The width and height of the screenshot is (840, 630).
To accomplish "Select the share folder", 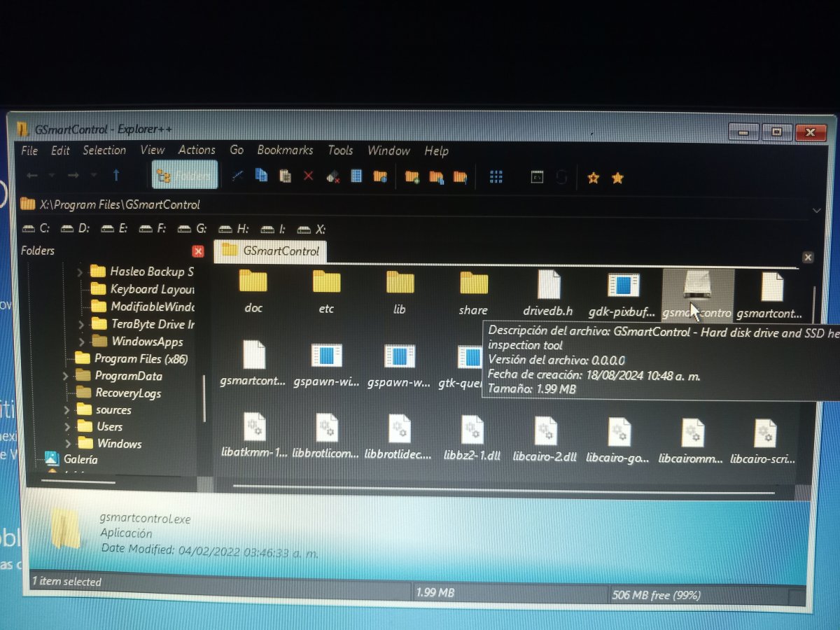I will point(473,293).
